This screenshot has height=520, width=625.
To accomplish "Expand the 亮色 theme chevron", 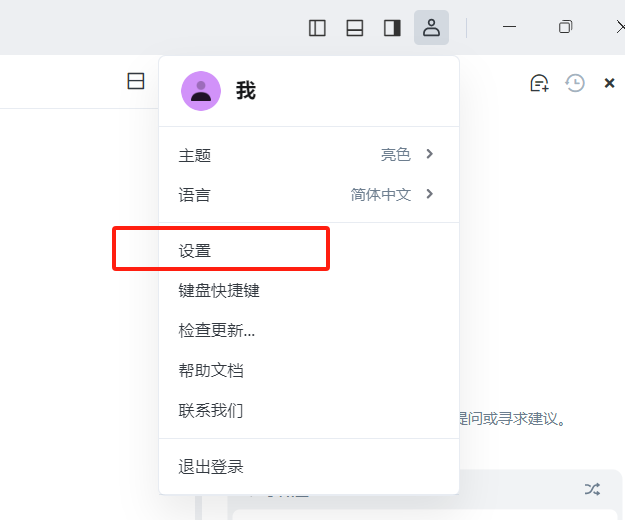I will click(x=429, y=154).
